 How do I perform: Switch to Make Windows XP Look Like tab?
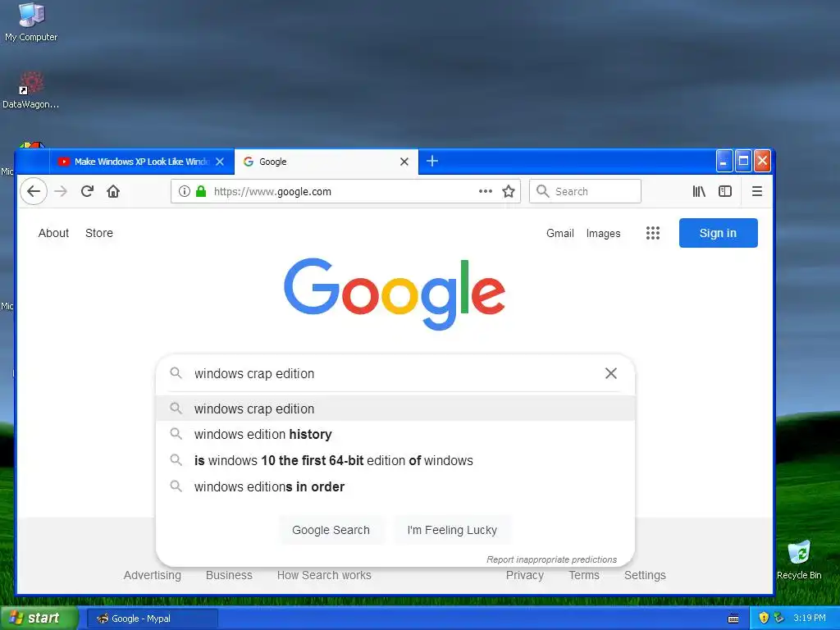tap(142, 162)
